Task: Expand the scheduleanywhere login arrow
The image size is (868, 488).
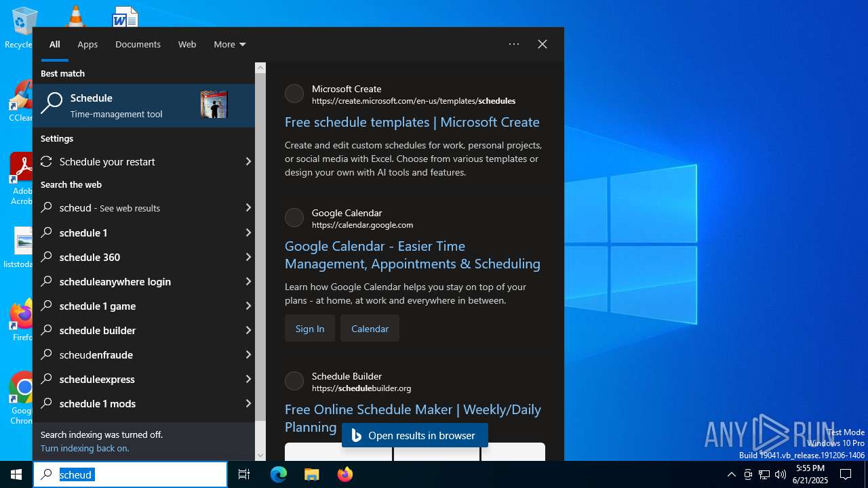Action: [x=248, y=281]
